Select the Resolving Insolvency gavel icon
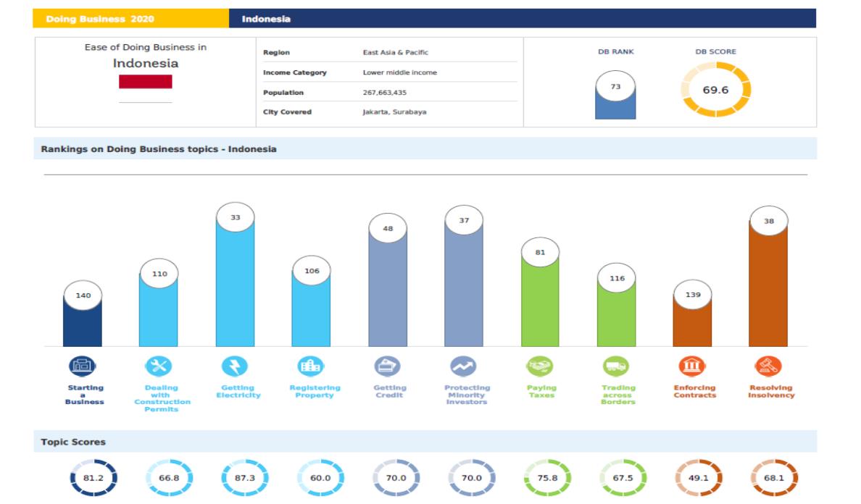The height and width of the screenshot is (504, 861). (x=769, y=366)
